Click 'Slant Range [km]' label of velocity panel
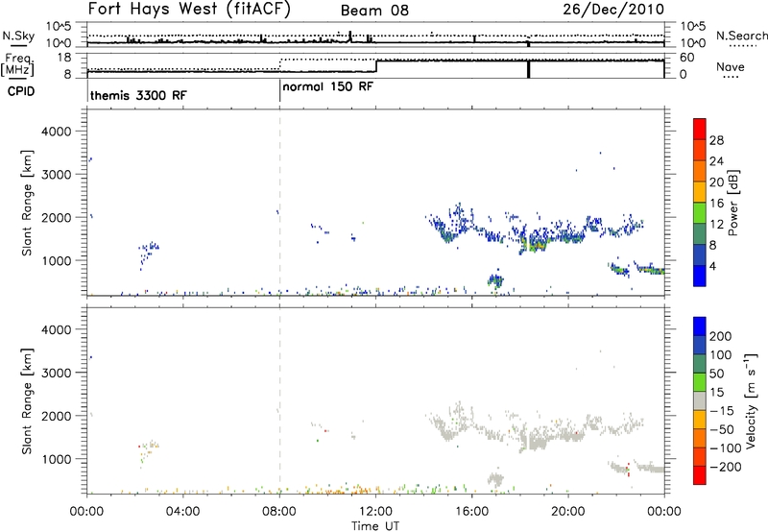This screenshot has width=768, height=532. tap(27, 401)
